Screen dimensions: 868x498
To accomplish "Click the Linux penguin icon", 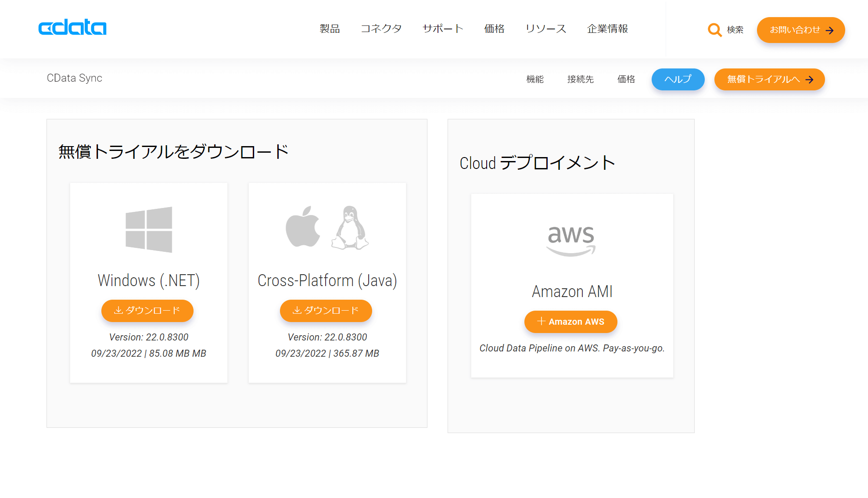I will point(350,228).
